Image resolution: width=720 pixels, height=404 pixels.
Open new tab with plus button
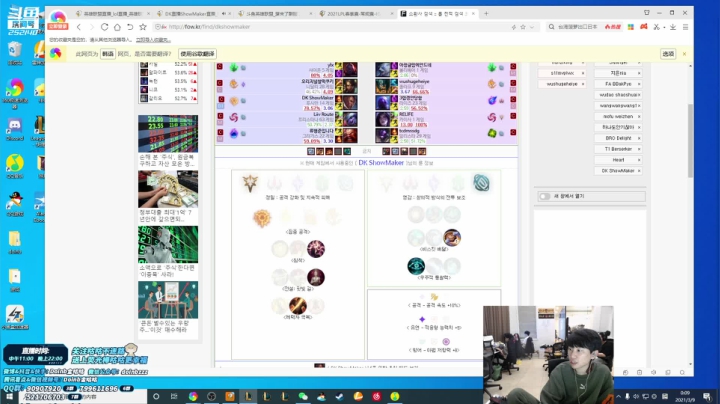486,13
